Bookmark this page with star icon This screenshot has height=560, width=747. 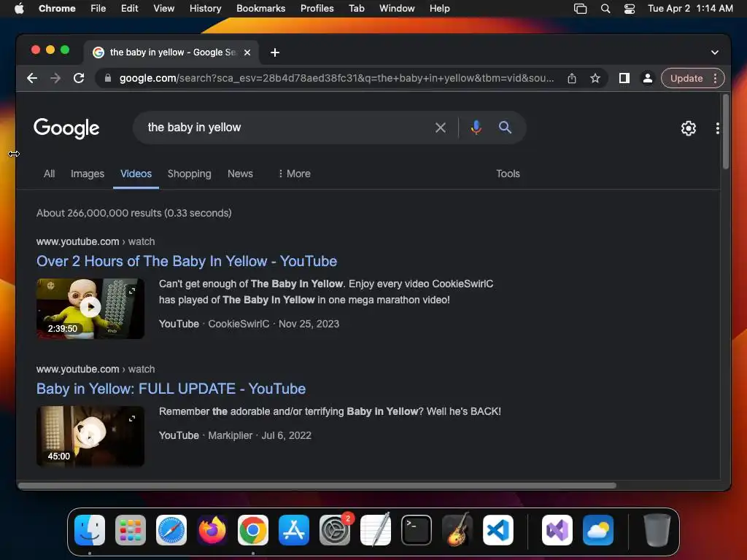pyautogui.click(x=595, y=78)
